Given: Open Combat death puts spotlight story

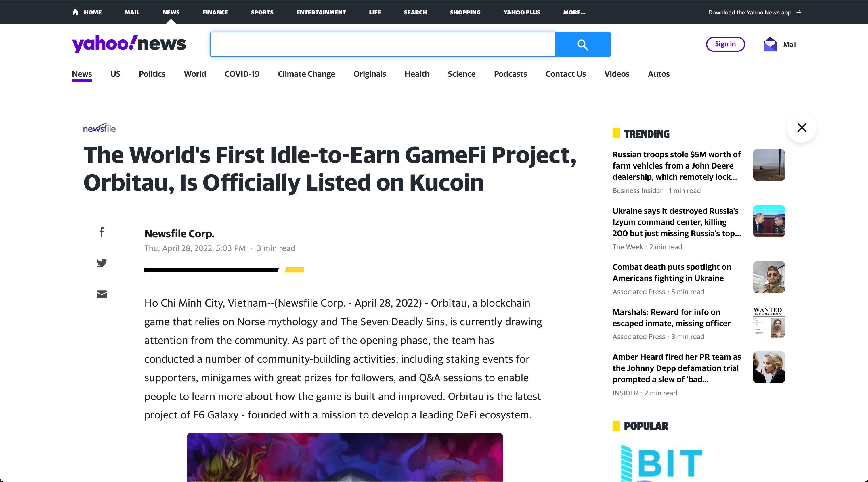Looking at the screenshot, I should (x=672, y=273).
